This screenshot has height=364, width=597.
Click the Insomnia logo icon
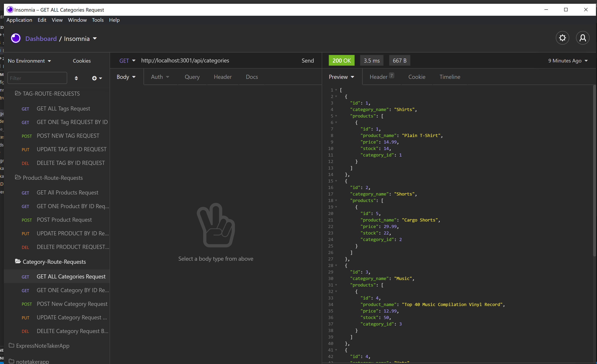(x=16, y=38)
